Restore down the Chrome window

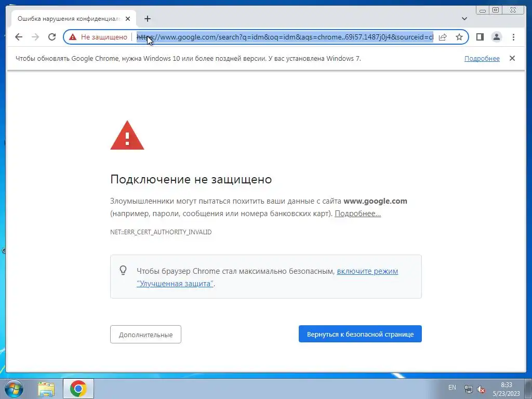pos(495,10)
